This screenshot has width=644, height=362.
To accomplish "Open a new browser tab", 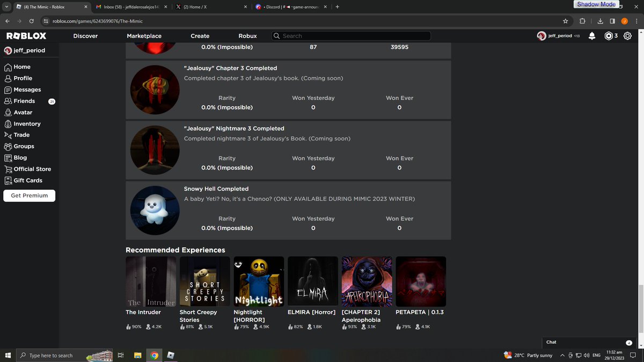I will (337, 7).
